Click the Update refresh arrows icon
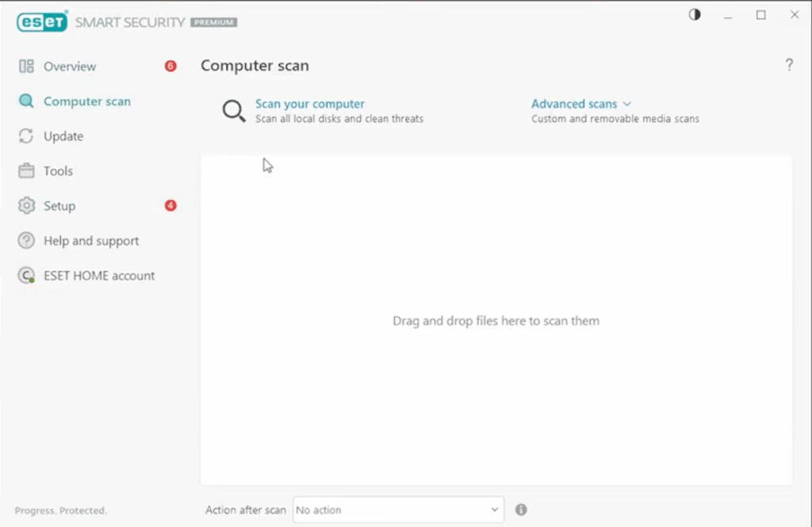812x527 pixels. click(x=26, y=136)
